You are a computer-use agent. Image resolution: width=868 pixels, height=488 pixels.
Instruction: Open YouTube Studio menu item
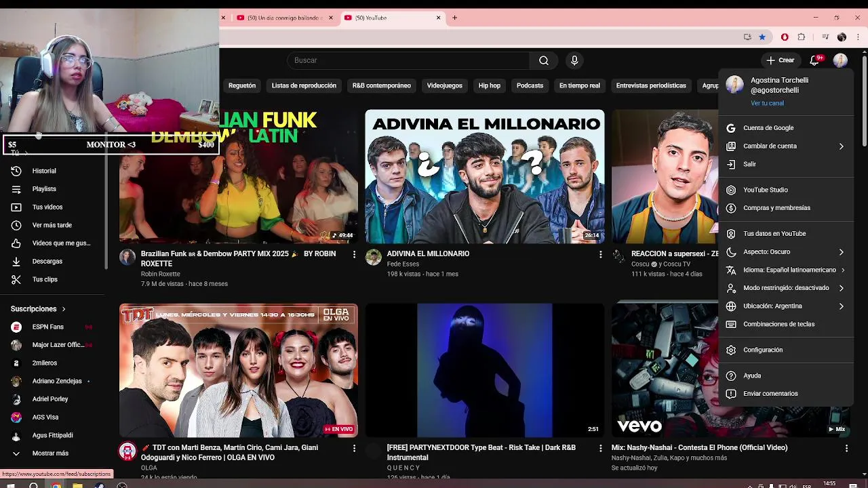[x=786, y=190]
